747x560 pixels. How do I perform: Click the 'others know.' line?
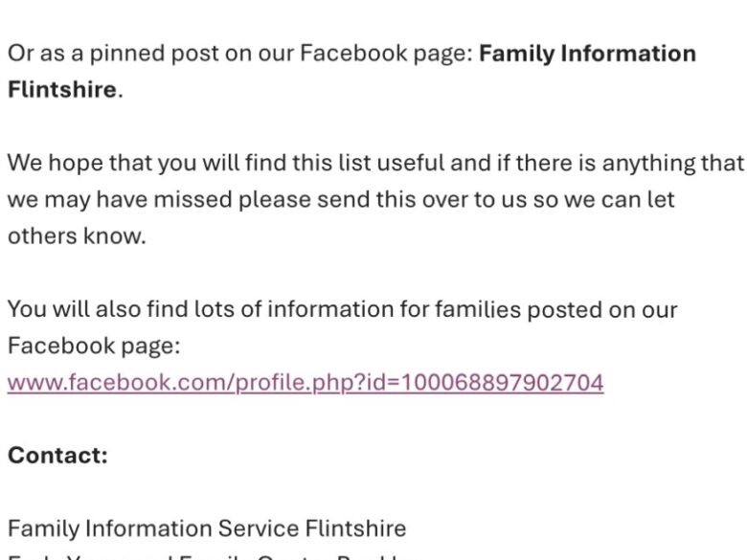coord(77,236)
